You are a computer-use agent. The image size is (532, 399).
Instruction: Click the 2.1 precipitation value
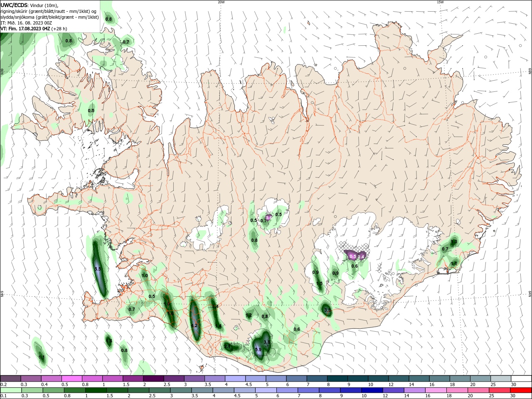coord(227,346)
